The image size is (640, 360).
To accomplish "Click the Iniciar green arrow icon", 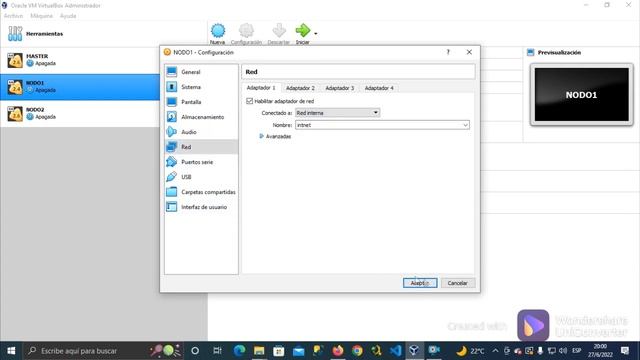I will (303, 30).
